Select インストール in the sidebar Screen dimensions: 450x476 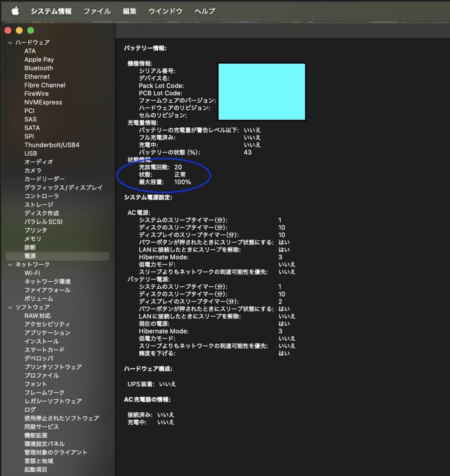click(41, 341)
